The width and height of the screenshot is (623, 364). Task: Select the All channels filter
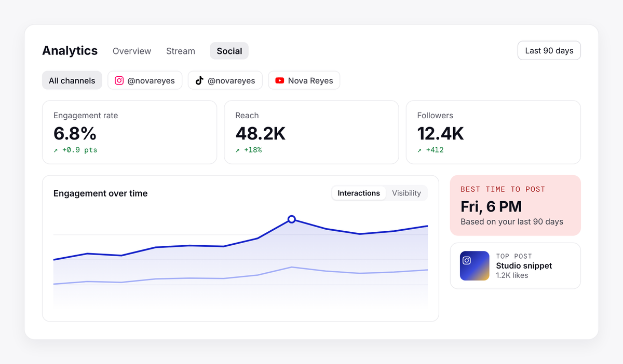coord(72,80)
